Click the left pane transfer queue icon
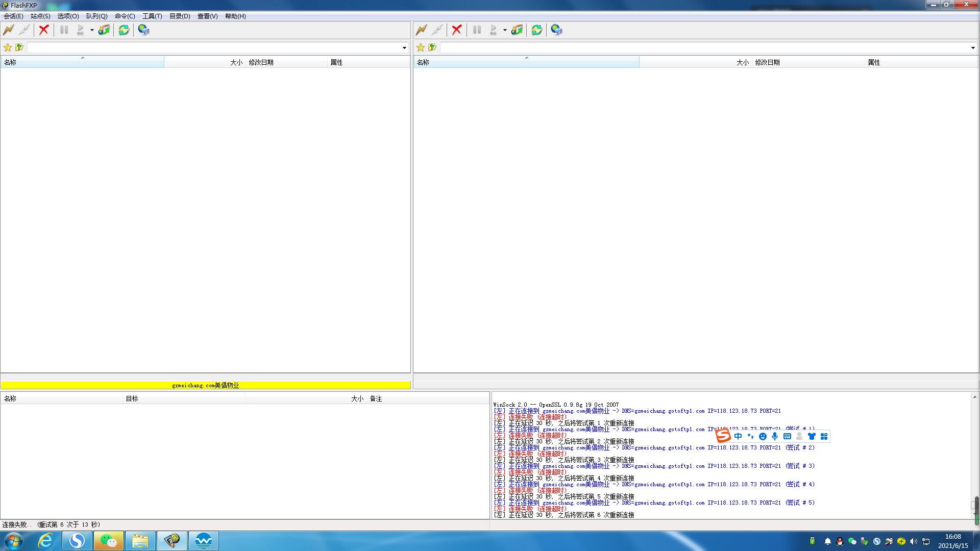The height and width of the screenshot is (551, 980). click(104, 30)
